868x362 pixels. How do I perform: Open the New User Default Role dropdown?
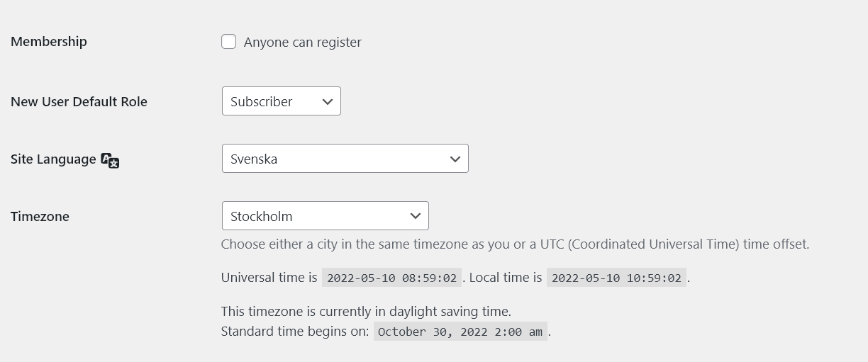click(282, 101)
